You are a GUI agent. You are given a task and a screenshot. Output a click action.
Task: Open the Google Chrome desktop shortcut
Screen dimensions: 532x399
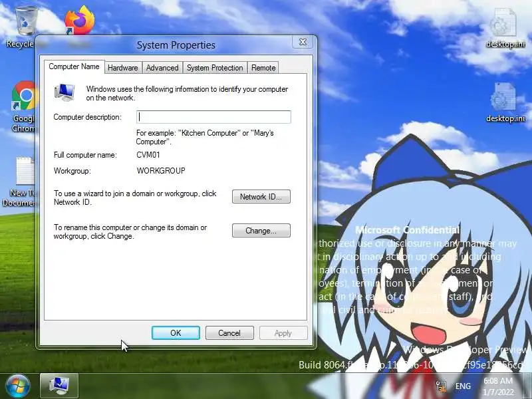[x=24, y=96]
